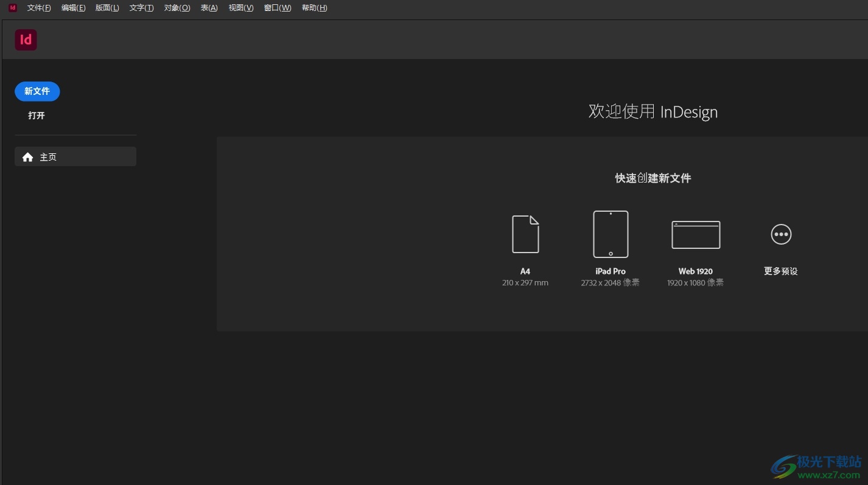Click the 210 x 297 mm size text

click(x=525, y=283)
